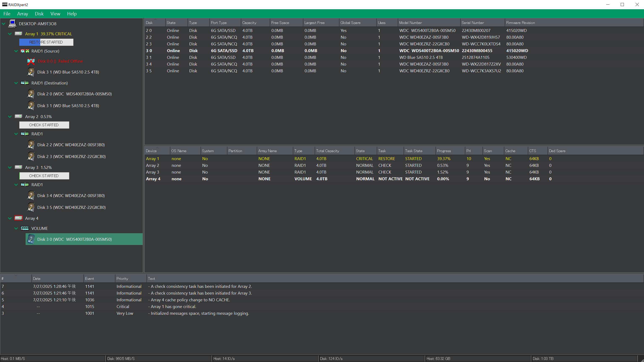Screen dimensions: 644x362
Task: Open the Array menu
Action: 22,14
